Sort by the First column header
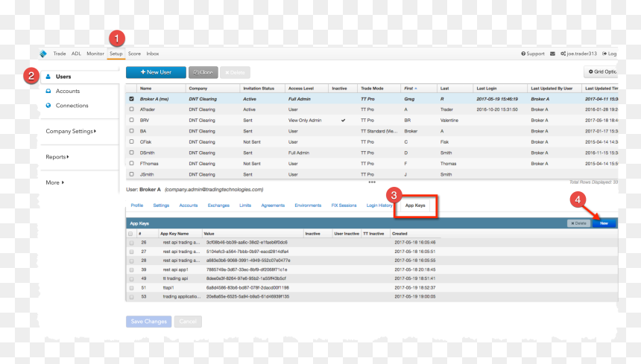The width and height of the screenshot is (641, 364). [419, 88]
